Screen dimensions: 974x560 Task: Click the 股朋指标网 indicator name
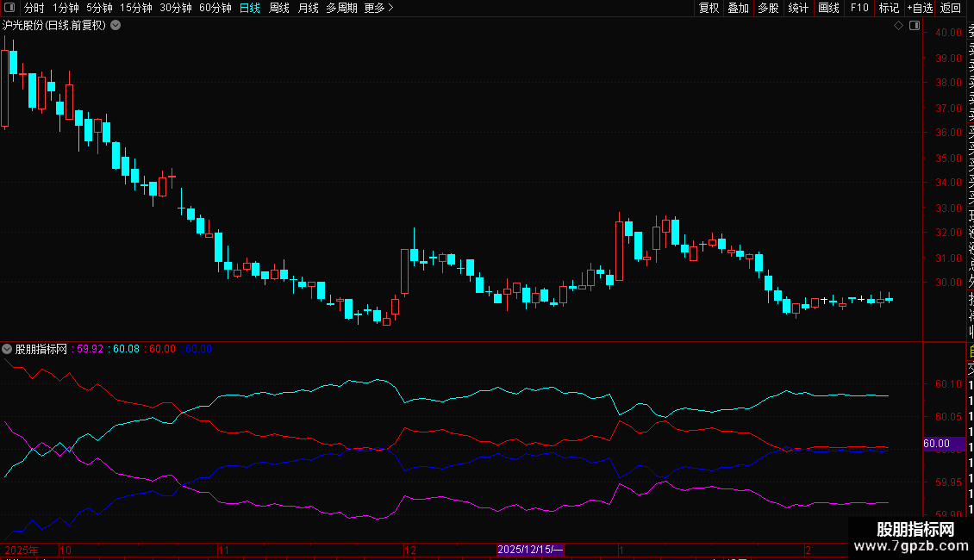tap(41, 349)
